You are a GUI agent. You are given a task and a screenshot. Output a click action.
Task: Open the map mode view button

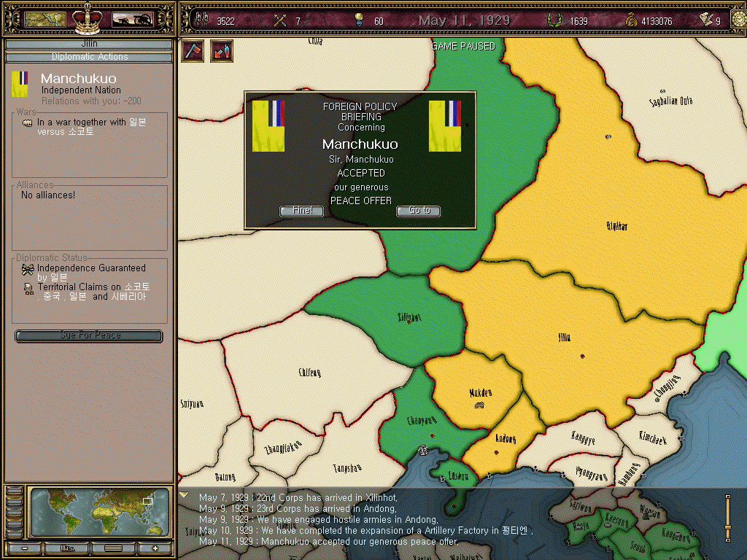pos(45,20)
